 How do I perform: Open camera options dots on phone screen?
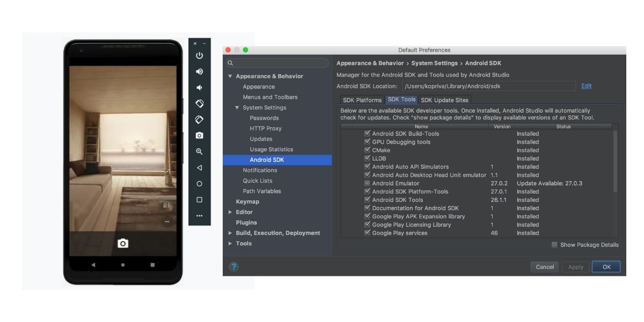click(x=167, y=222)
